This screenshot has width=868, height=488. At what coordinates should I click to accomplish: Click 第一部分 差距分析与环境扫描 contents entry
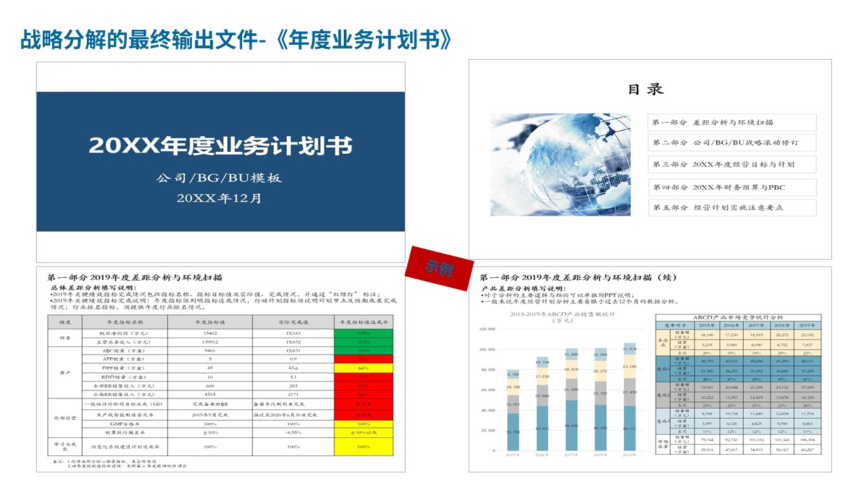tap(732, 123)
